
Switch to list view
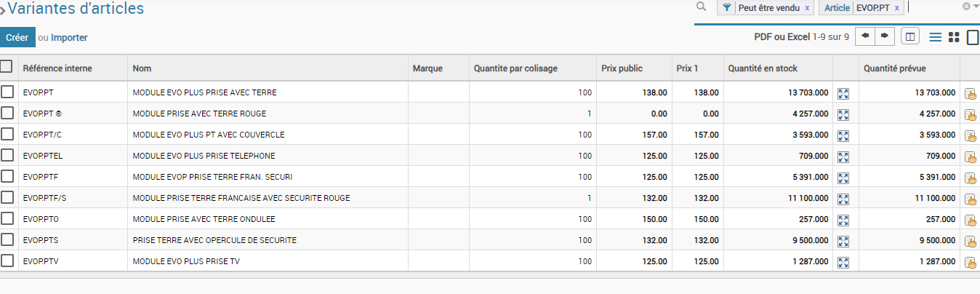[936, 37]
